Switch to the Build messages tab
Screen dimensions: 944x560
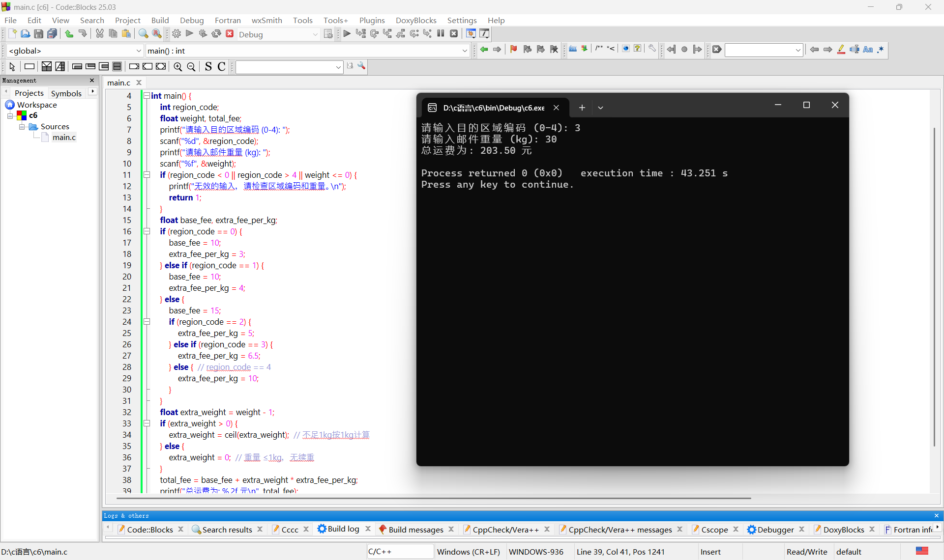point(415,529)
